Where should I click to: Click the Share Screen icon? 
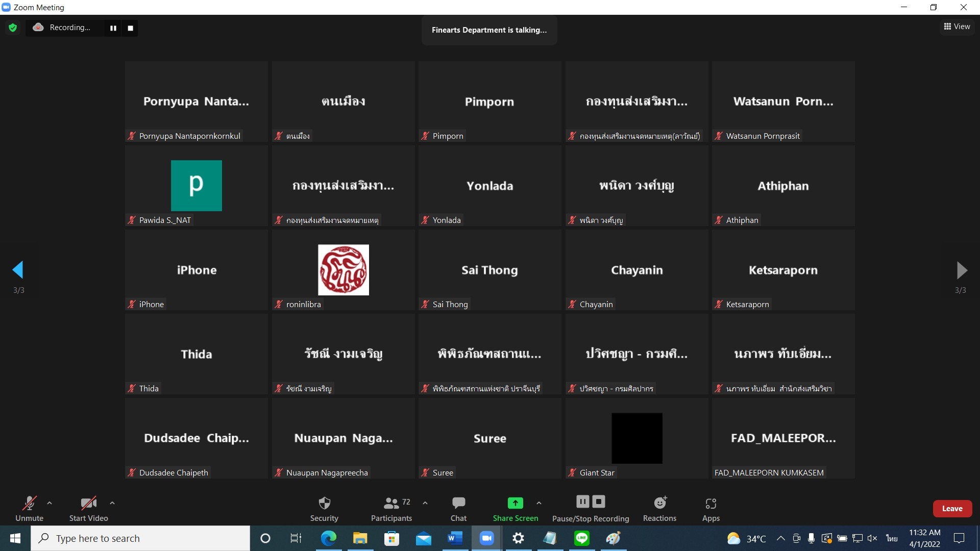tap(515, 504)
